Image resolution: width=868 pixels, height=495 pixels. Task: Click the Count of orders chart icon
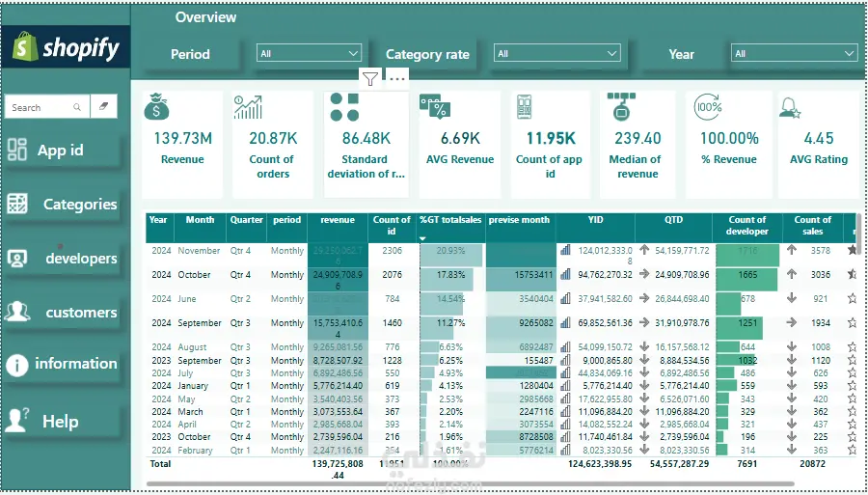pos(248,107)
